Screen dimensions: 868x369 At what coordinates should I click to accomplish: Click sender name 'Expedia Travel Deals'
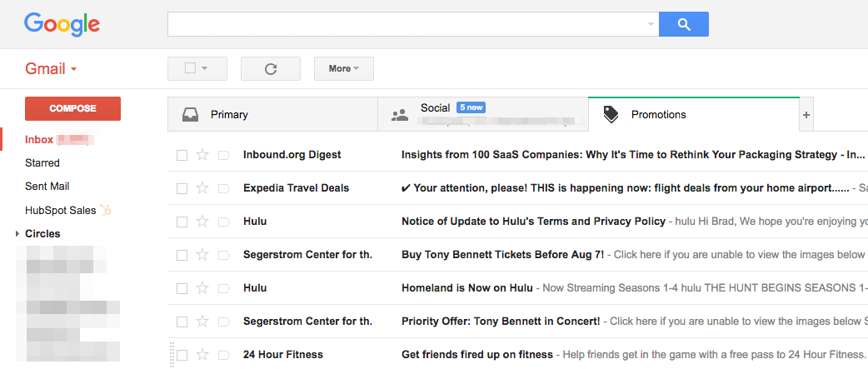[297, 188]
